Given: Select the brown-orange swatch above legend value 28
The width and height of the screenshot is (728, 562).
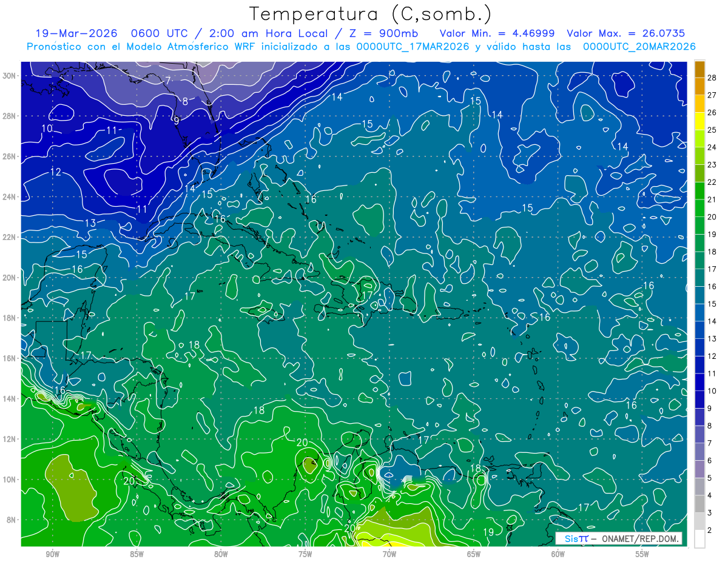Looking at the screenshot, I should click(x=699, y=69).
